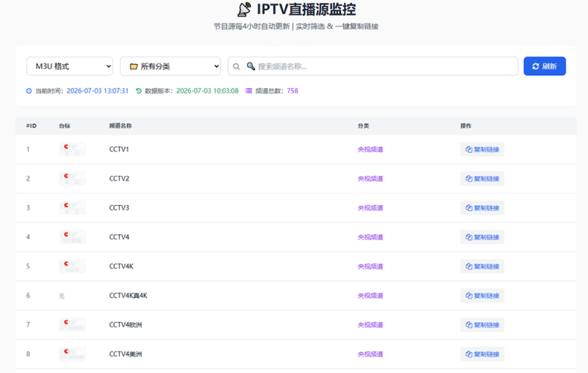Click the 央视频道 tag in CCTV3 row
This screenshot has height=373, width=588.
tap(370, 208)
